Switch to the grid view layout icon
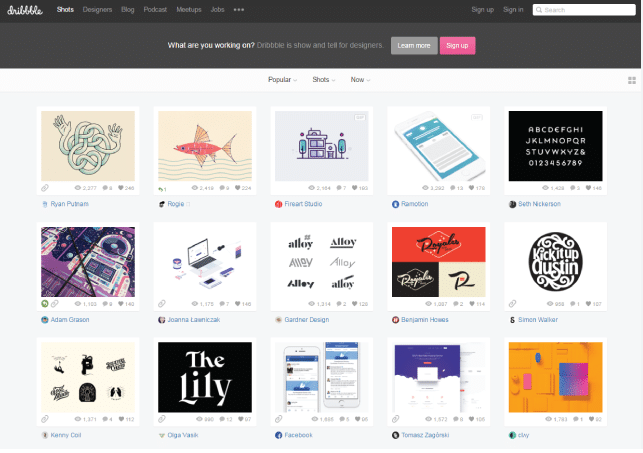The width and height of the screenshot is (643, 453). pyautogui.click(x=631, y=80)
